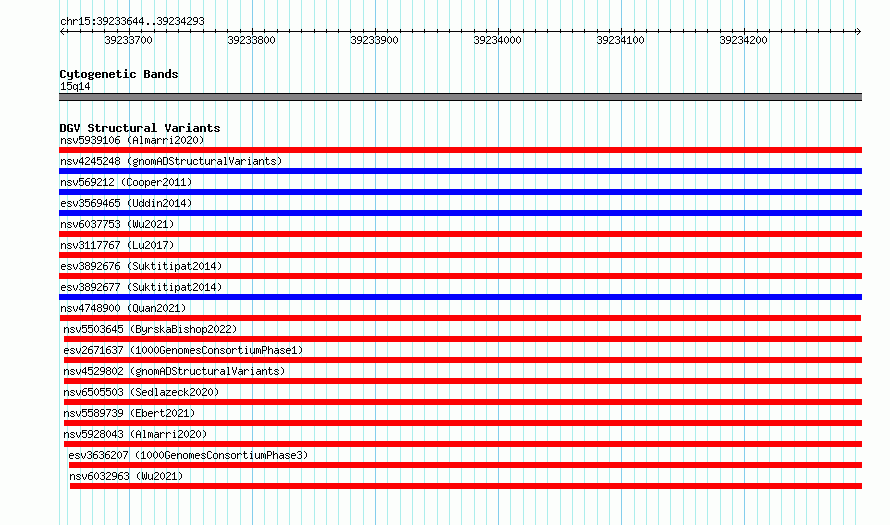Click red bar under nsv6505503 Sedlazeck2020
Viewport: 890px width, 525px height.
coord(463,402)
